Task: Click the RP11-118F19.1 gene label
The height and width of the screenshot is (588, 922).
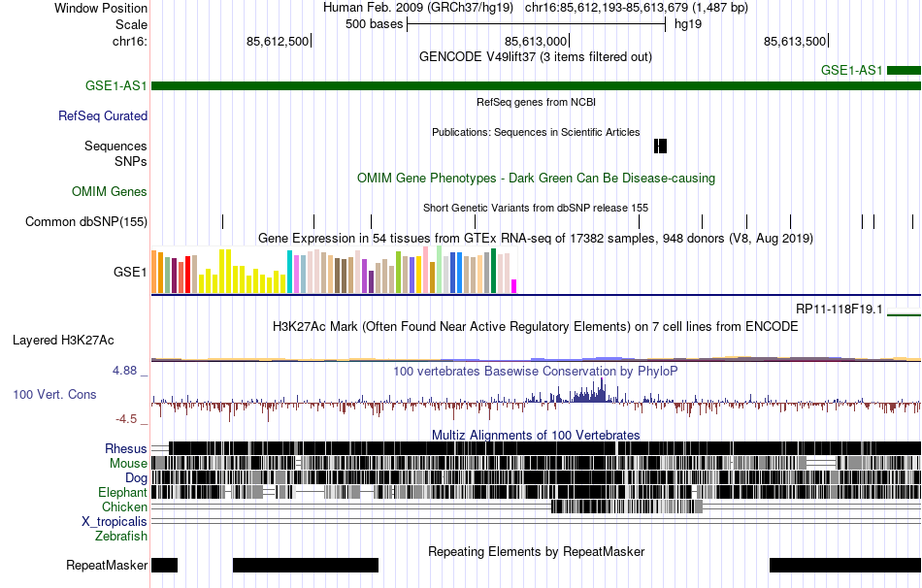Action: pos(840,310)
